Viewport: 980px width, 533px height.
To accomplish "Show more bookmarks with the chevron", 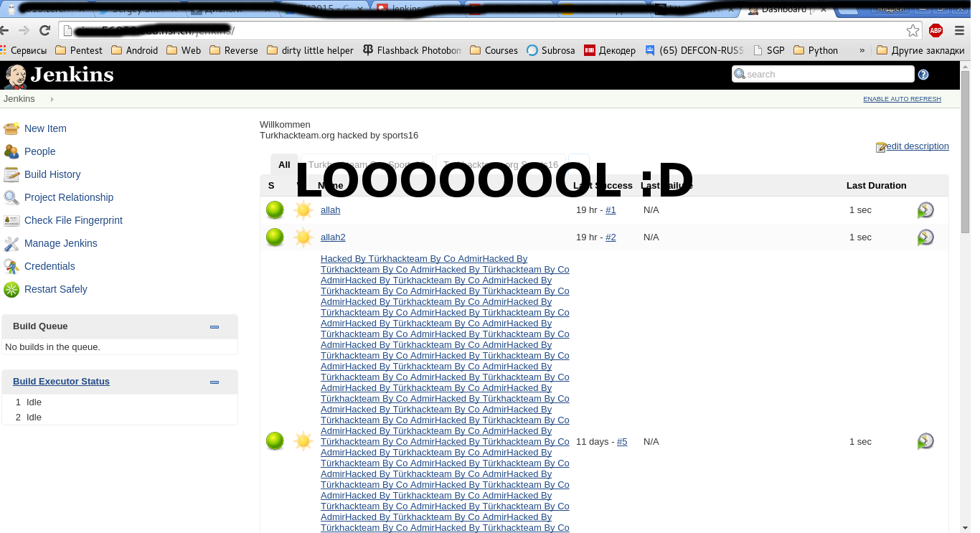I will point(862,50).
